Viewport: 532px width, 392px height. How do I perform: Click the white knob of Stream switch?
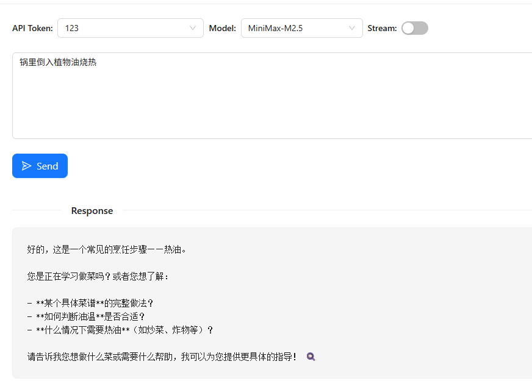[408, 28]
